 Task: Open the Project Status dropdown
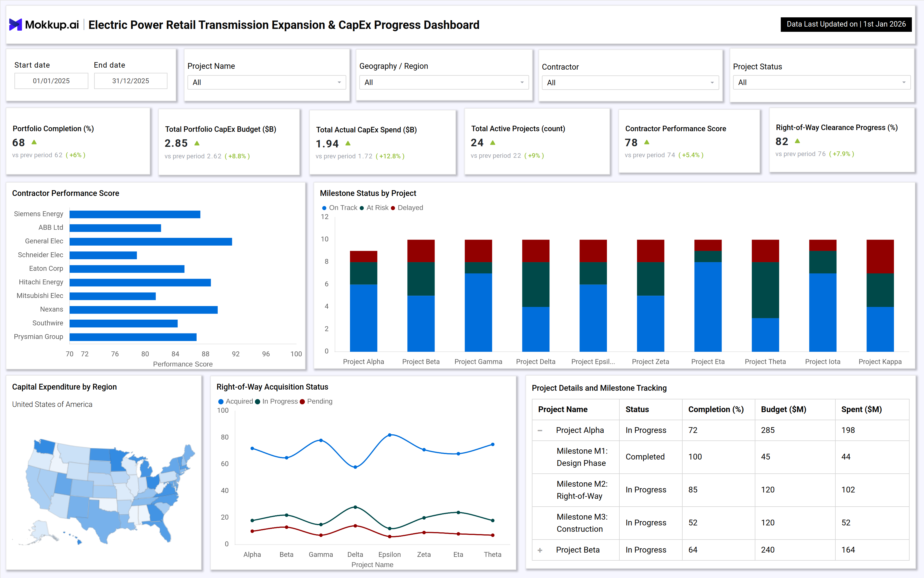tap(821, 83)
